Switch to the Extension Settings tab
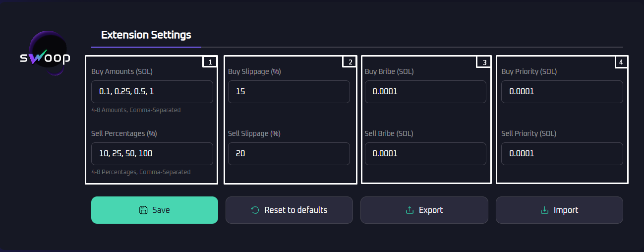The image size is (644, 252). pyautogui.click(x=146, y=35)
